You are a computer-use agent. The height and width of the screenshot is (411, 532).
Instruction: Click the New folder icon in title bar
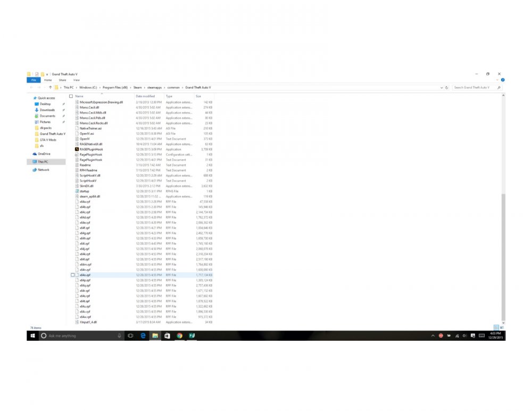tap(43, 74)
